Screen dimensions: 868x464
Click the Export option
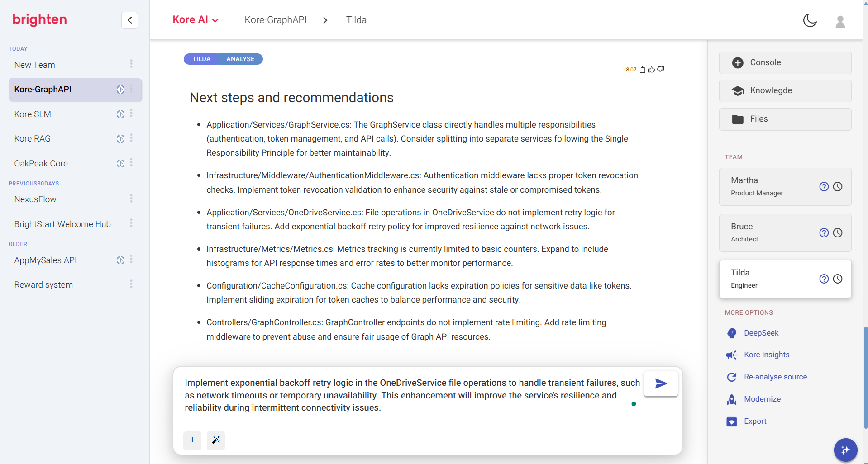747,421
